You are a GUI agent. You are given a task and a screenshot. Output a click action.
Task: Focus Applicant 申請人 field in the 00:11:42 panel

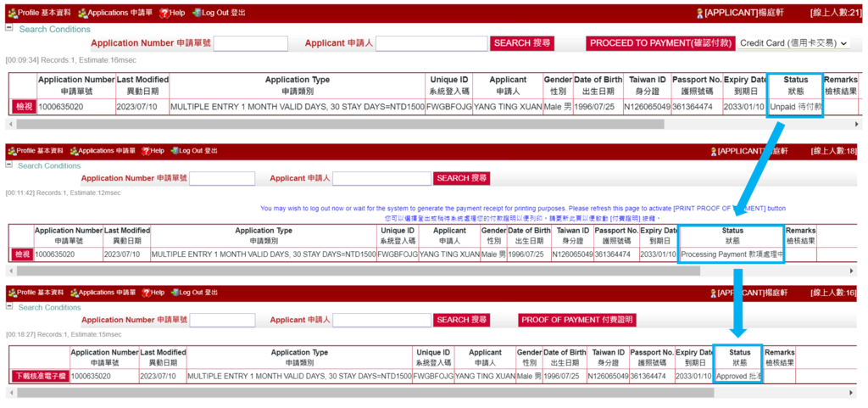382,178
